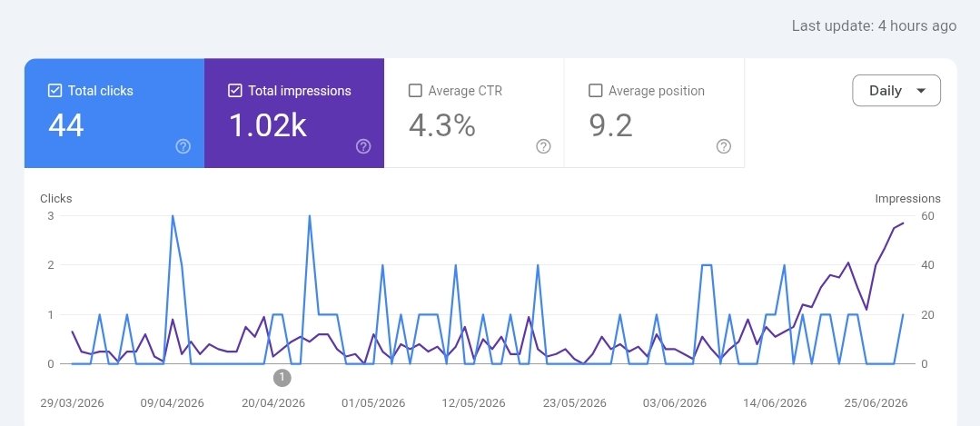Open help icon on Total clicks card
The width and height of the screenshot is (980, 426).
point(183,146)
